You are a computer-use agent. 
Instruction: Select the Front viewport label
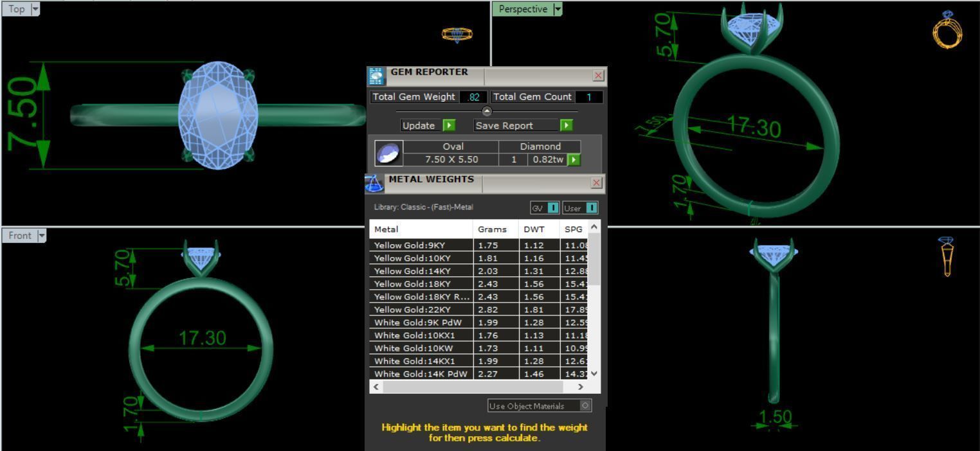click(20, 236)
